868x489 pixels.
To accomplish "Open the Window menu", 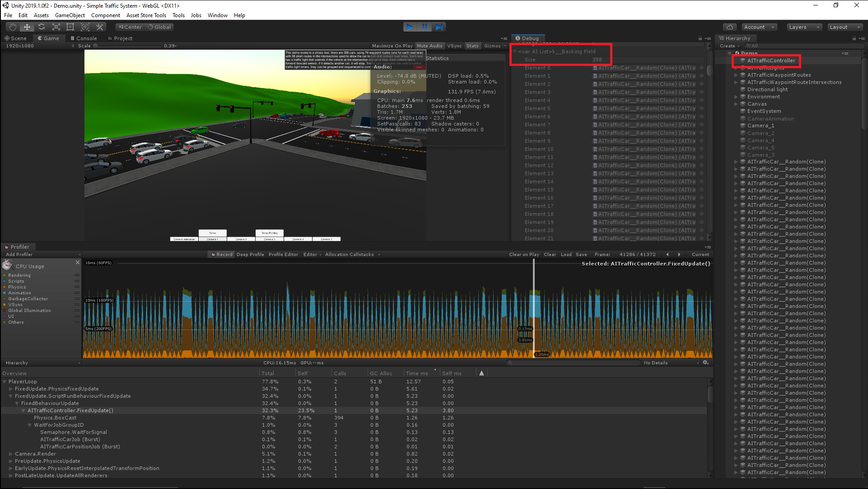I will (217, 15).
